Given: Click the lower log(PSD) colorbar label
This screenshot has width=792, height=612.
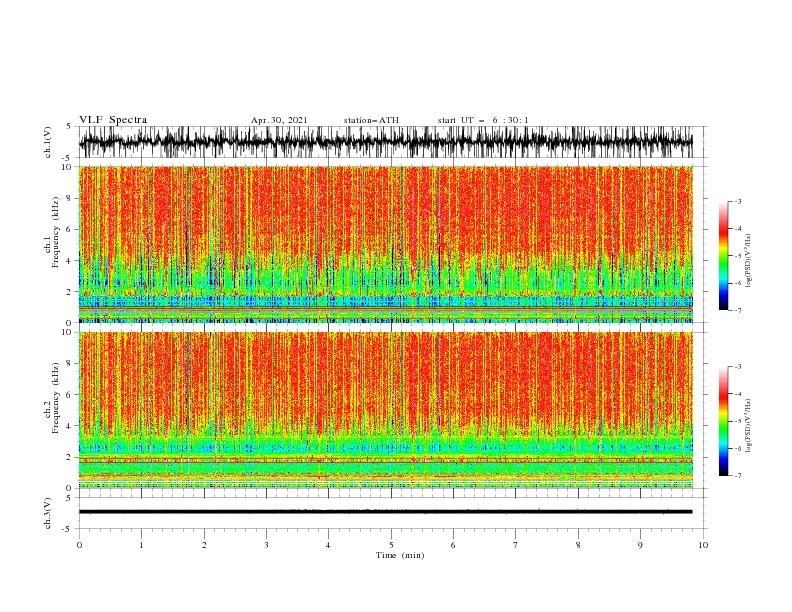Looking at the screenshot, I should (x=750, y=426).
